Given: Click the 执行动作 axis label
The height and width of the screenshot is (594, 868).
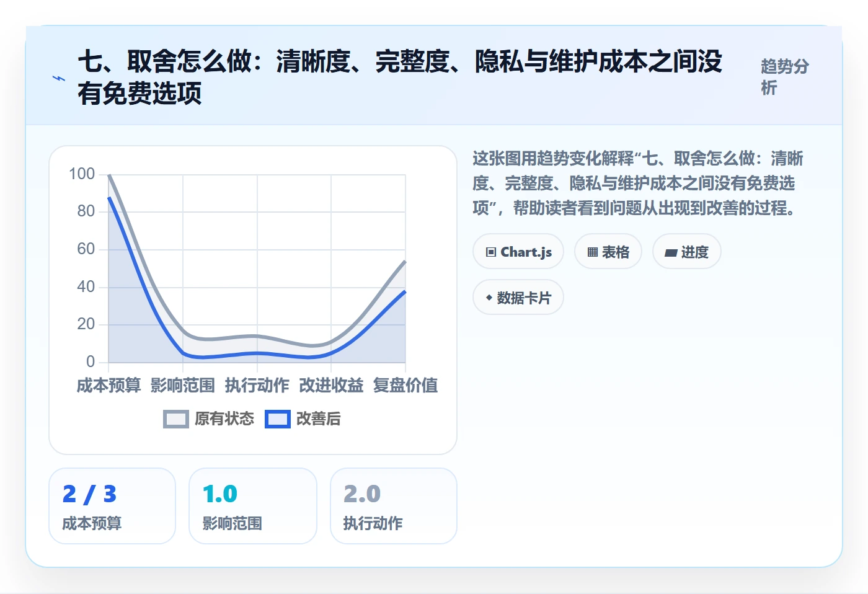Looking at the screenshot, I should point(257,386).
